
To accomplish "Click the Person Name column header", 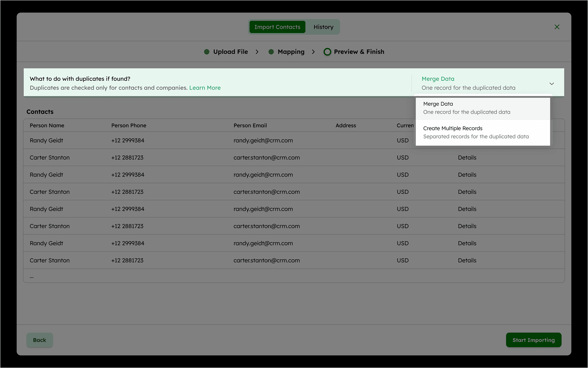I will coord(47,126).
